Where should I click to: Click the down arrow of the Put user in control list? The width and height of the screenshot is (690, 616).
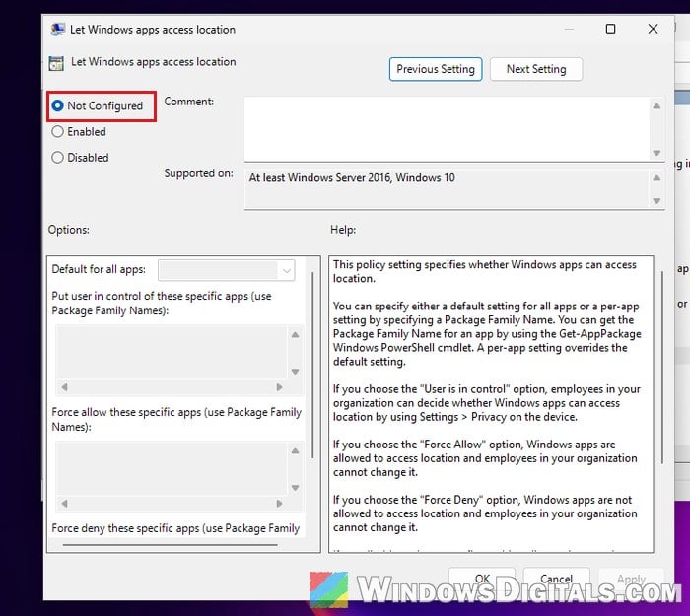point(296,372)
